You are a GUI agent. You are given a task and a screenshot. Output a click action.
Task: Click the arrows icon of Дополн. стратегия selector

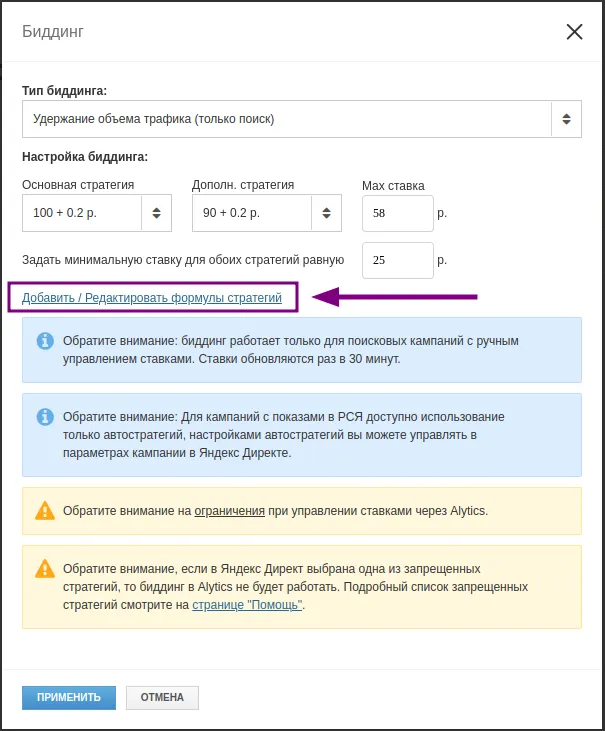[326, 213]
